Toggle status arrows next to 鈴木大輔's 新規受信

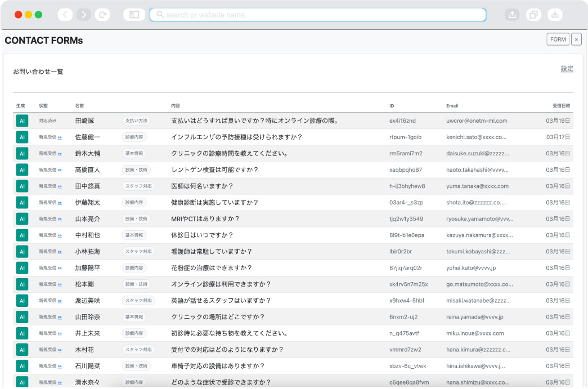coord(60,154)
